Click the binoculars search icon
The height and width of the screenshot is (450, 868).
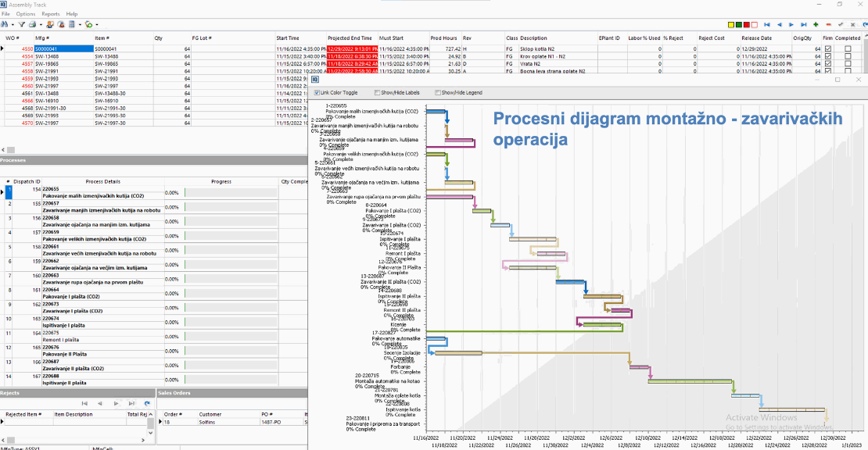point(5,24)
